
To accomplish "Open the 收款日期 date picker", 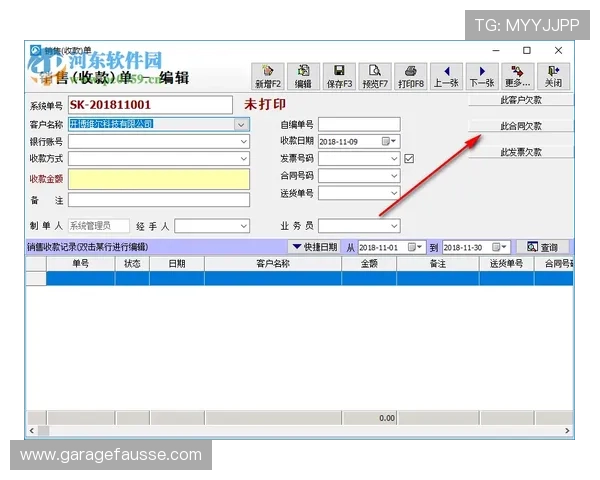I will (x=389, y=142).
